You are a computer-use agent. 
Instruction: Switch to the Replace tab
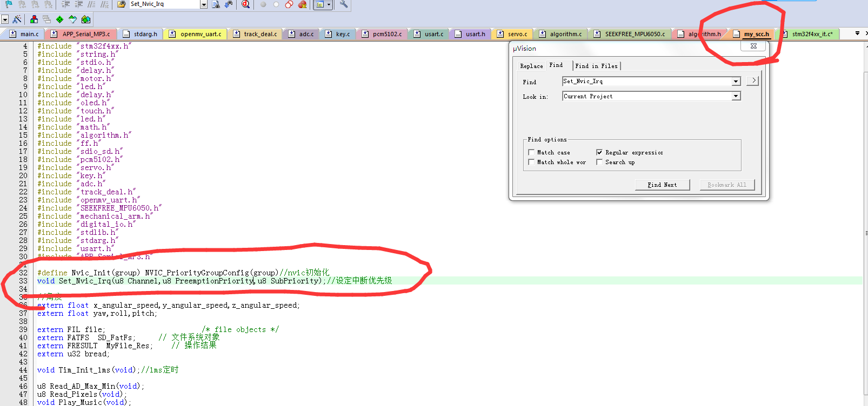[x=531, y=66]
